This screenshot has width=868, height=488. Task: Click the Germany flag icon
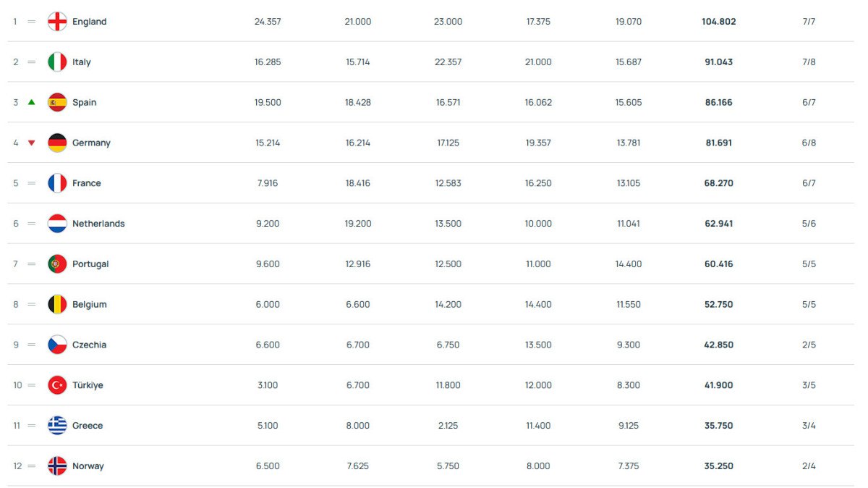click(x=57, y=143)
